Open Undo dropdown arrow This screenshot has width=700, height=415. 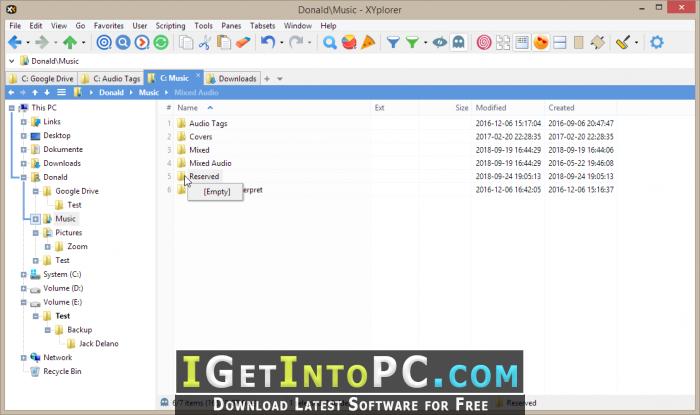click(x=281, y=43)
